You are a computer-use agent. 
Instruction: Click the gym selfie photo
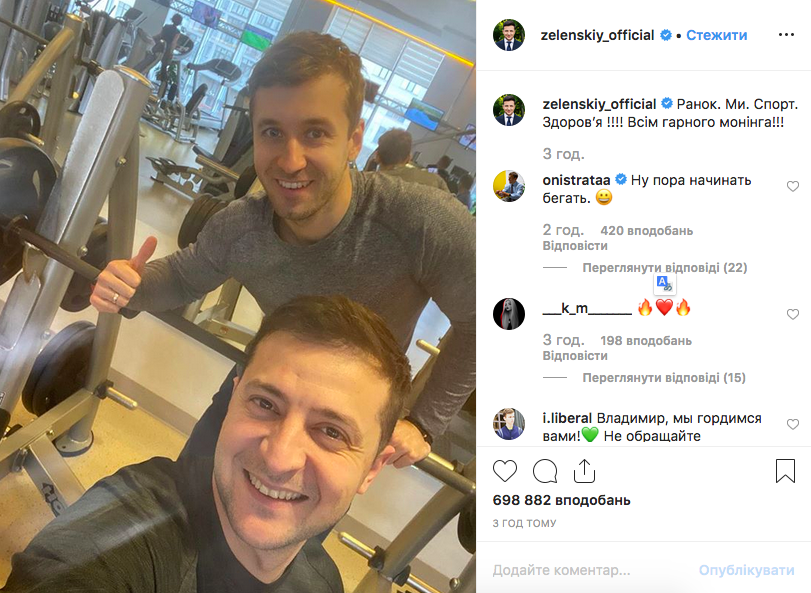coord(238,296)
